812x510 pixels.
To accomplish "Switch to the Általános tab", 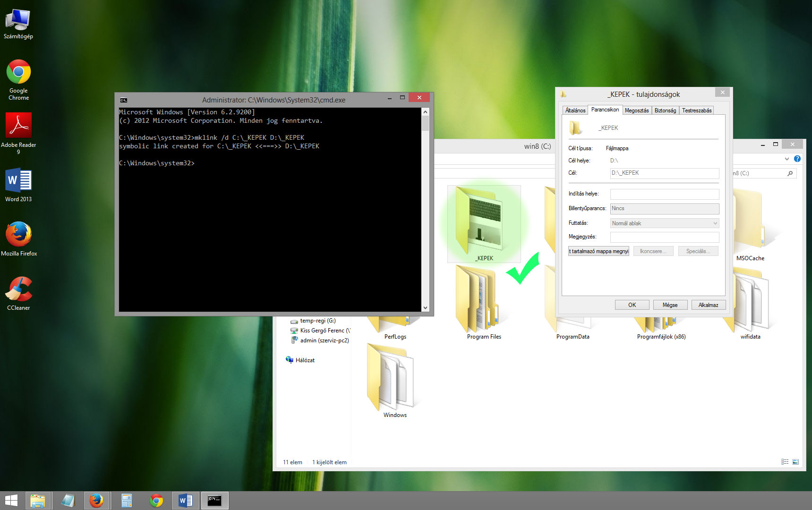I will 575,110.
